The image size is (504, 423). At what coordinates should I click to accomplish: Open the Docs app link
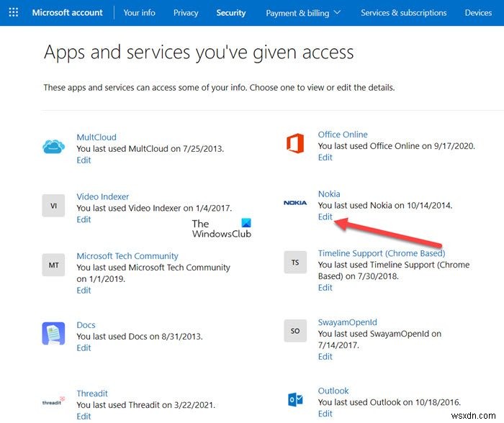86,324
